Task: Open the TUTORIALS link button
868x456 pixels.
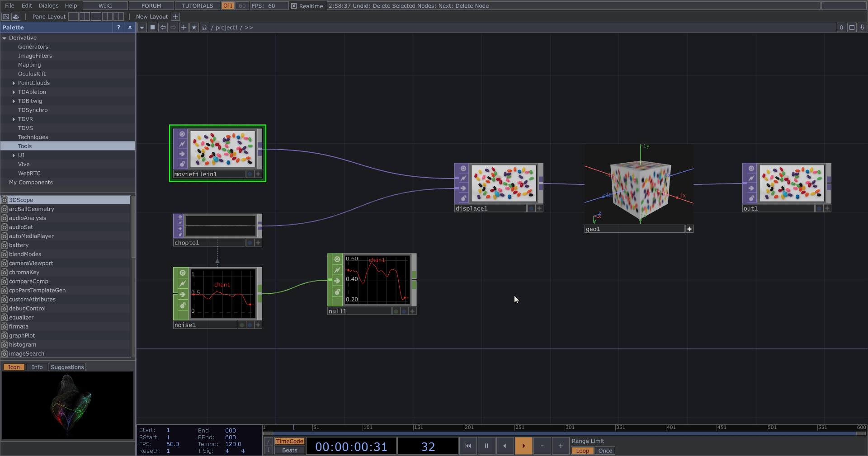Action: point(197,6)
